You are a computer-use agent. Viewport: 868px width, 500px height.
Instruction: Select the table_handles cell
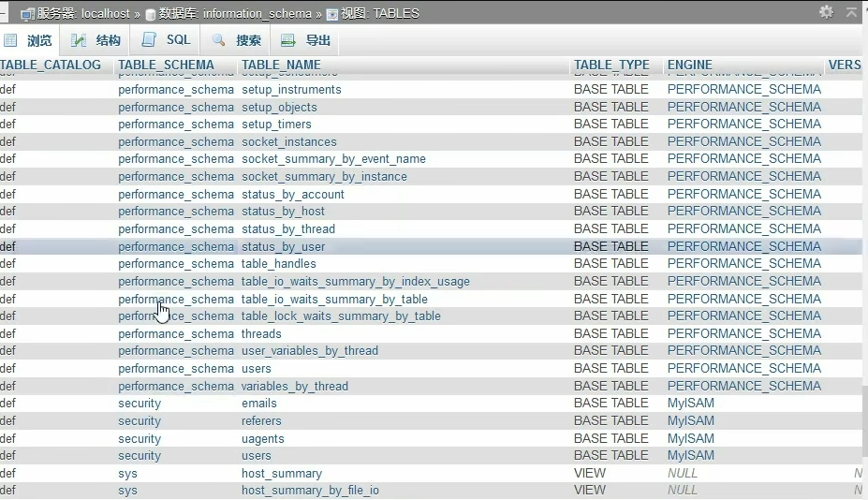click(278, 264)
